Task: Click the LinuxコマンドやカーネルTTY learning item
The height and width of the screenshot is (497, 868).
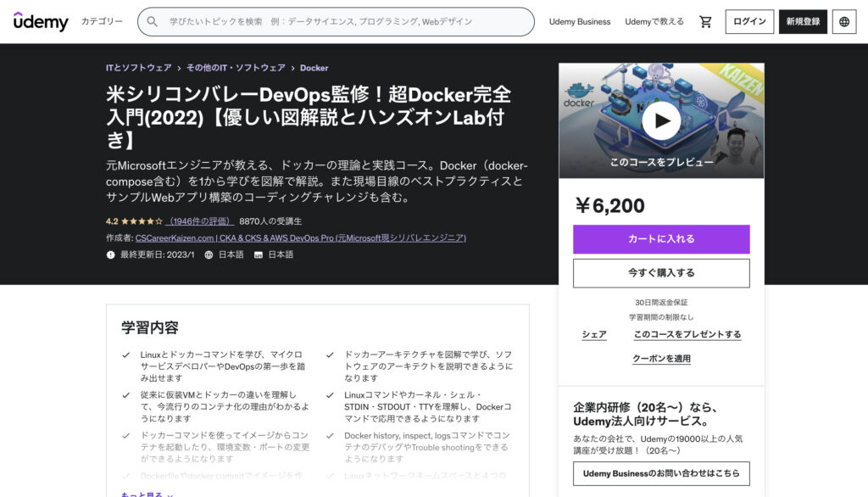Action: click(427, 407)
